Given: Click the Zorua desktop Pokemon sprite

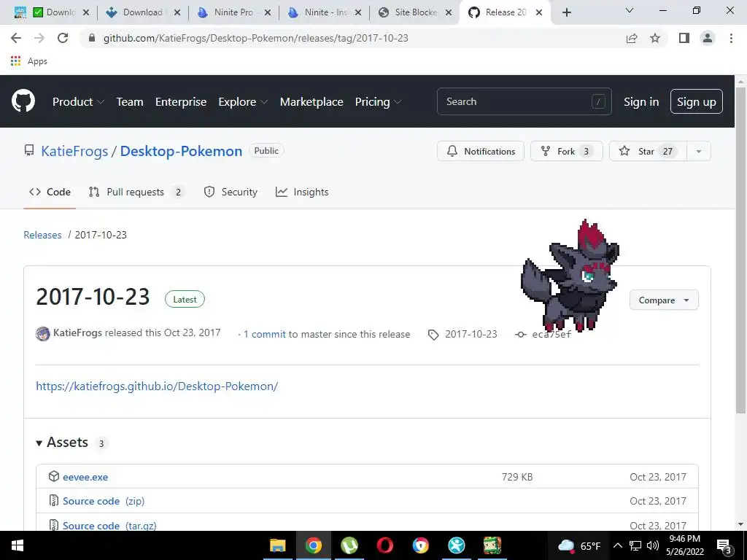Looking at the screenshot, I should click(x=570, y=275).
